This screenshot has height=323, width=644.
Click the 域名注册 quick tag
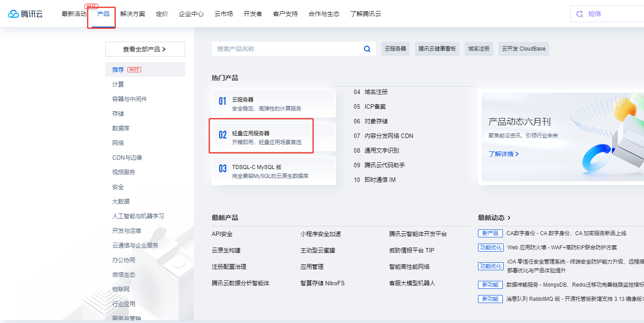coord(479,49)
